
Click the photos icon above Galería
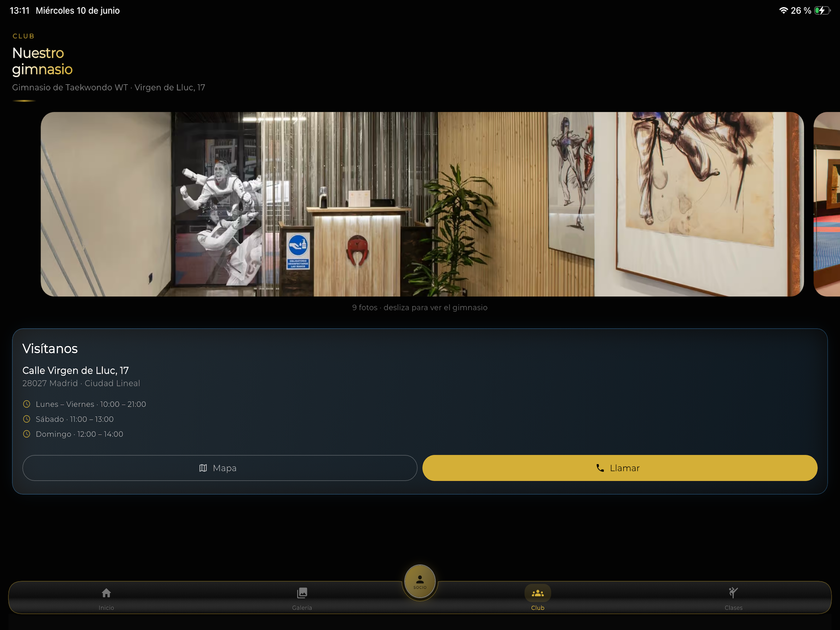click(x=302, y=593)
